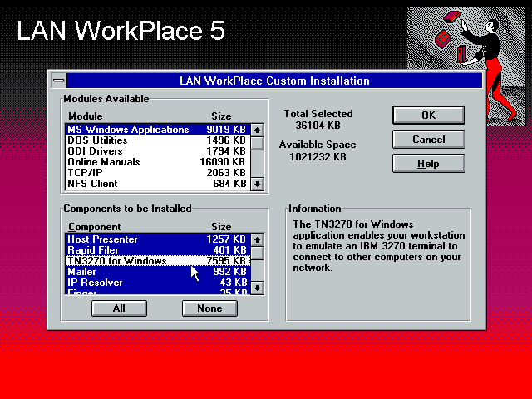The height and width of the screenshot is (399, 532).
Task: Click the Cancel button
Action: pyautogui.click(x=429, y=140)
